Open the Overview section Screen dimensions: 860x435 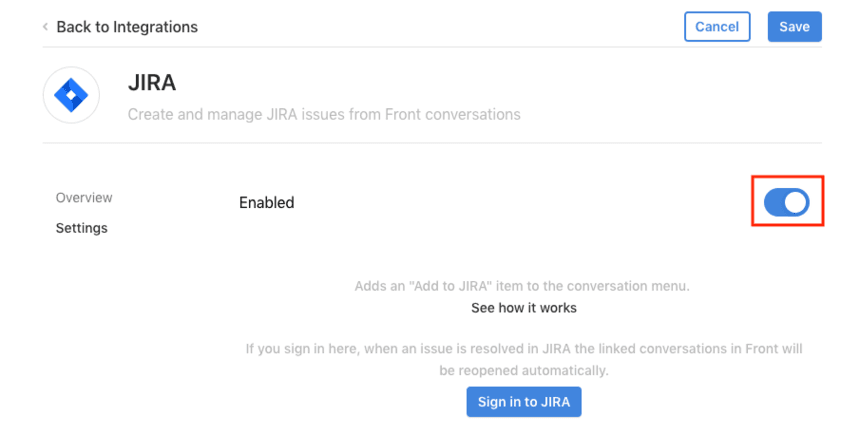pos(84,197)
